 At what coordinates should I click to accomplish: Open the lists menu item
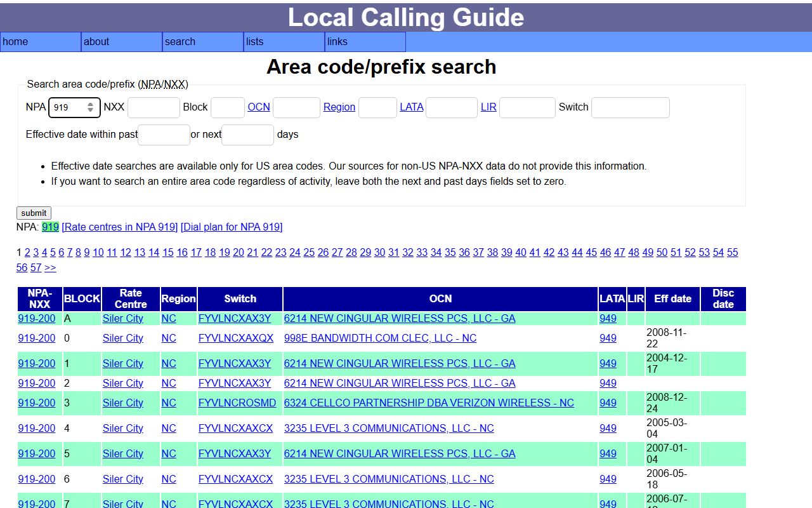click(284, 42)
